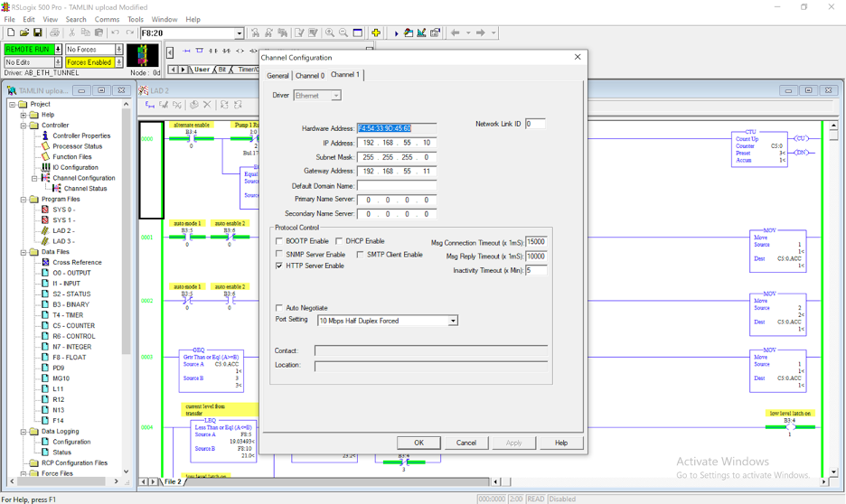Click the dialog Help button
This screenshot has width=846, height=504.
[561, 443]
